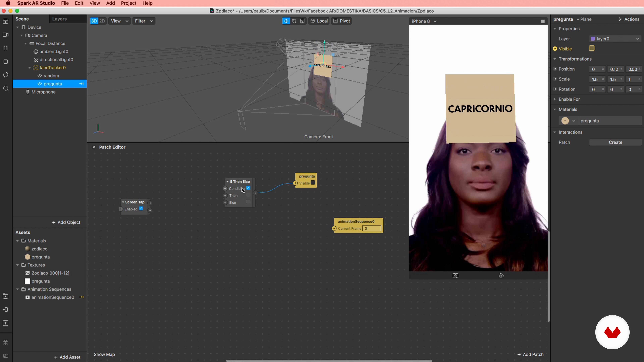Click the camera video icon in sidebar
The width and height of the screenshot is (644, 362).
pyautogui.click(x=6, y=35)
